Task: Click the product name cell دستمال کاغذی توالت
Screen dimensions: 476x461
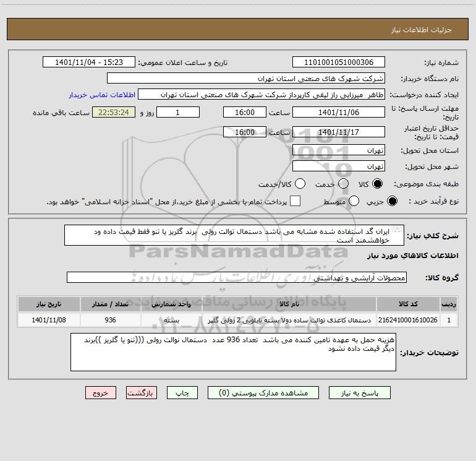Action: coord(289,320)
